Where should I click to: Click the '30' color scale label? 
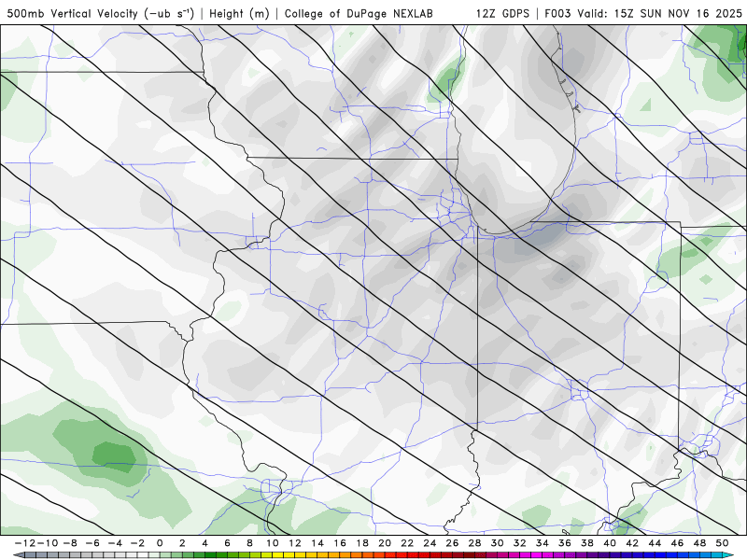pyautogui.click(x=498, y=543)
